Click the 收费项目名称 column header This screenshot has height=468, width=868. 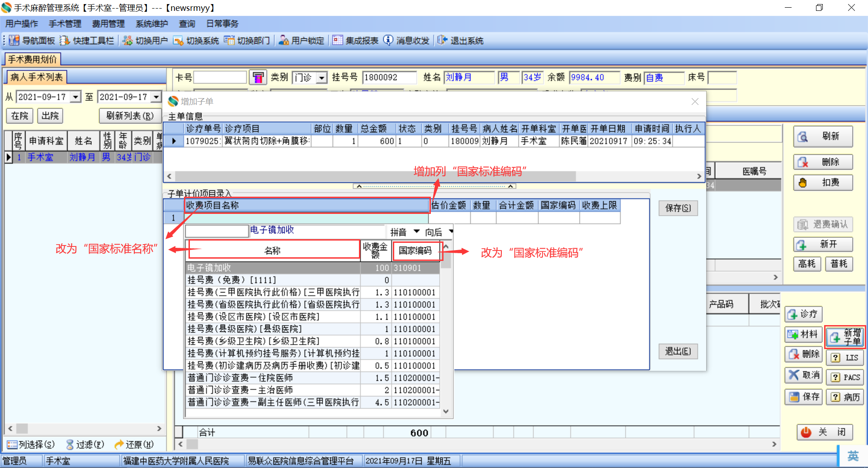[x=307, y=205]
